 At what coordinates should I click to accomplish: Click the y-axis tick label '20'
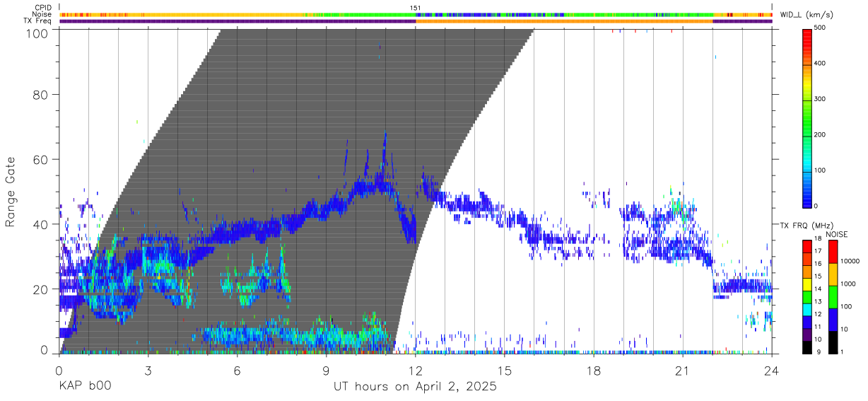click(41, 289)
